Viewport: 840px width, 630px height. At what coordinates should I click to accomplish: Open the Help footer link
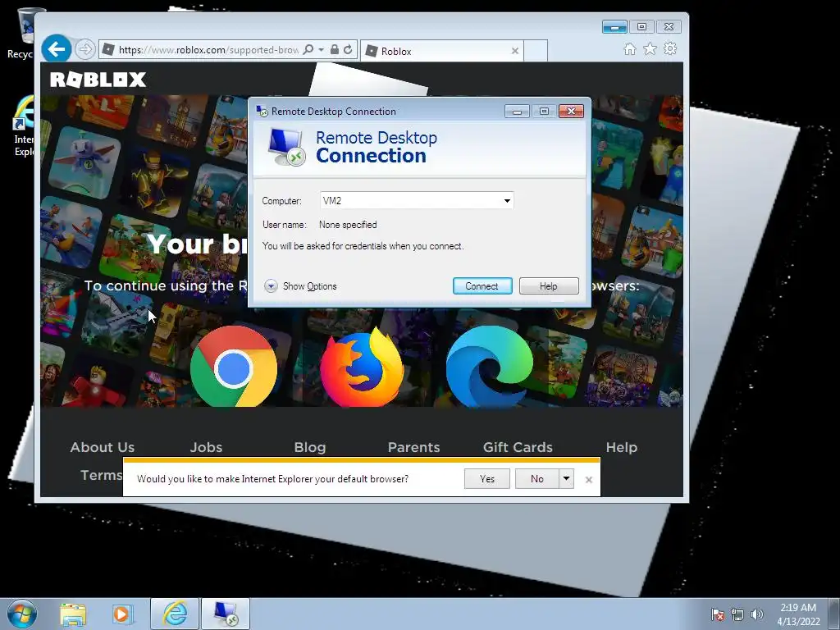click(x=622, y=447)
